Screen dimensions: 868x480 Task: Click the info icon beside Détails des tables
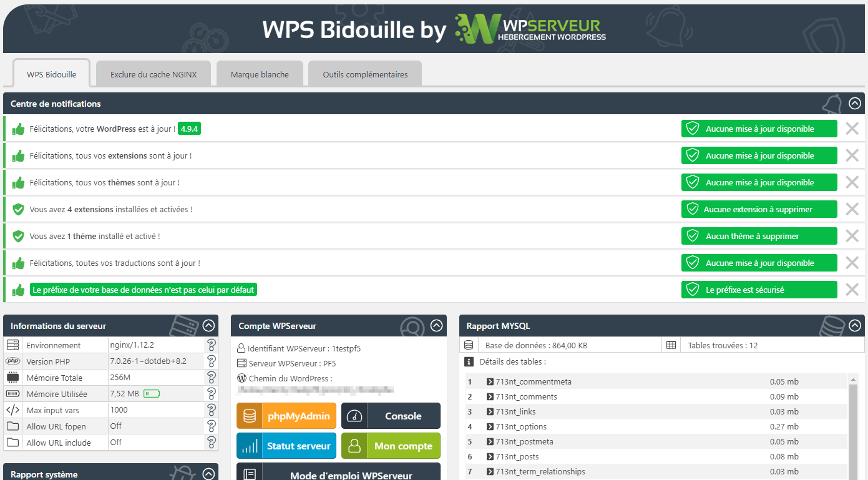click(x=469, y=361)
